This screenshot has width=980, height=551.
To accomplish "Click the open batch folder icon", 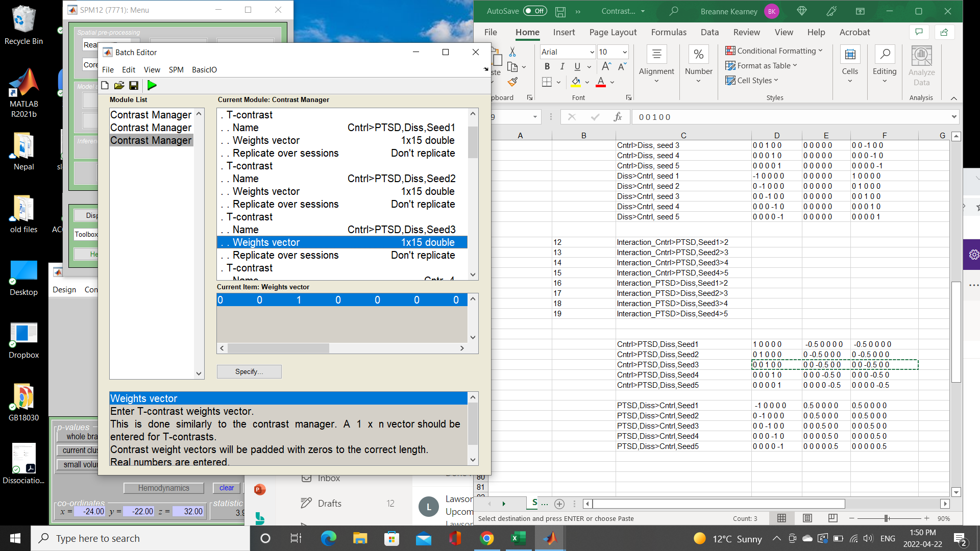I will coord(119,85).
